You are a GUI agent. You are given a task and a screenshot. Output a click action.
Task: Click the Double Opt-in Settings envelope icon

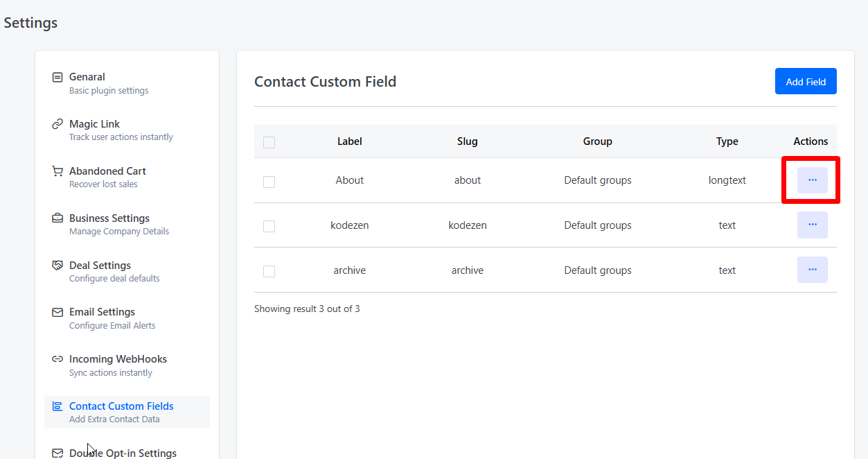(x=57, y=453)
